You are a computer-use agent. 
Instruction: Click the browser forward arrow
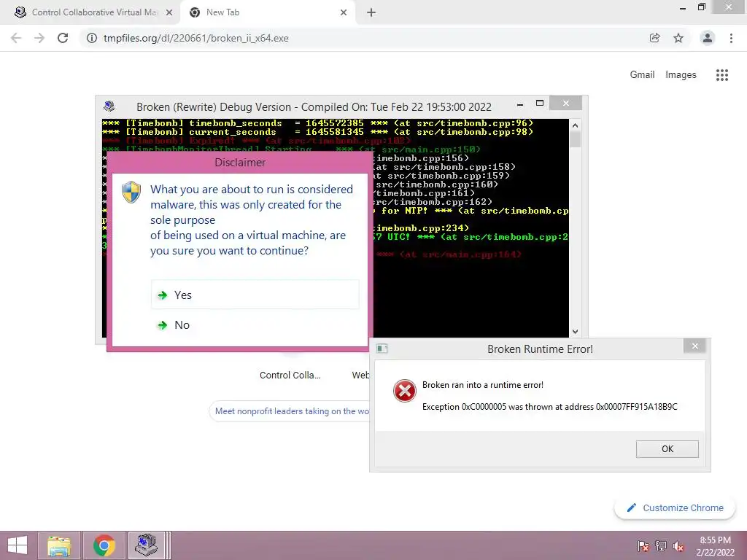(x=39, y=38)
